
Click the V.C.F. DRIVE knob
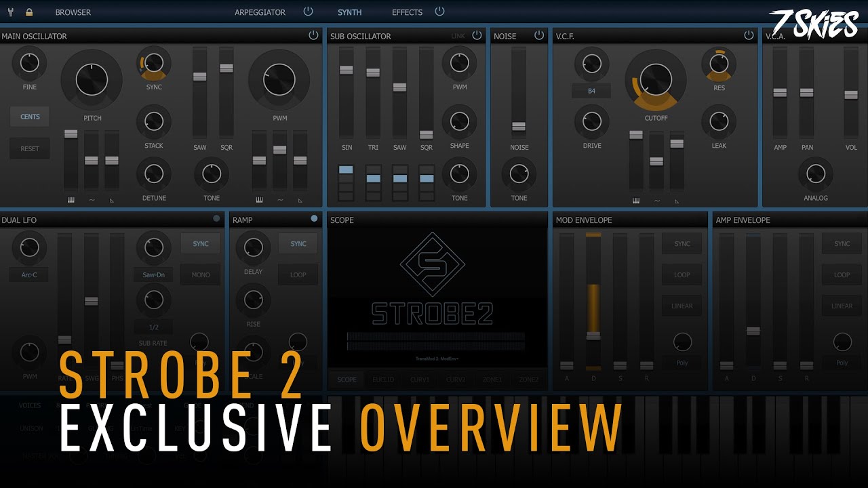[x=591, y=123]
